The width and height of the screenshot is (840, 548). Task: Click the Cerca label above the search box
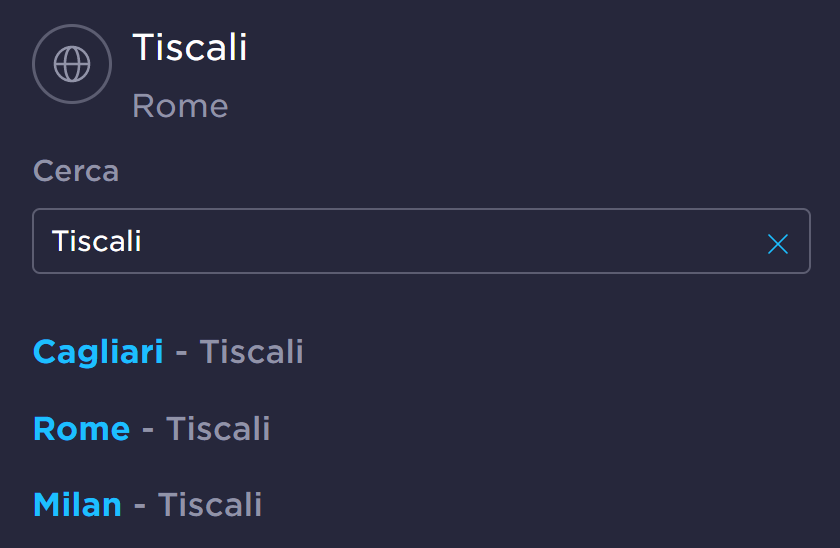click(x=76, y=171)
